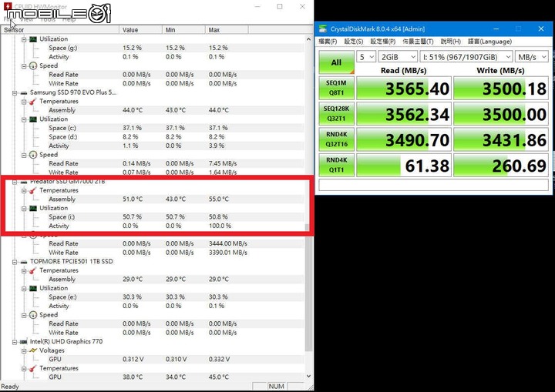
Task: Click the Value column header in HWMonitor
Action: click(141, 30)
